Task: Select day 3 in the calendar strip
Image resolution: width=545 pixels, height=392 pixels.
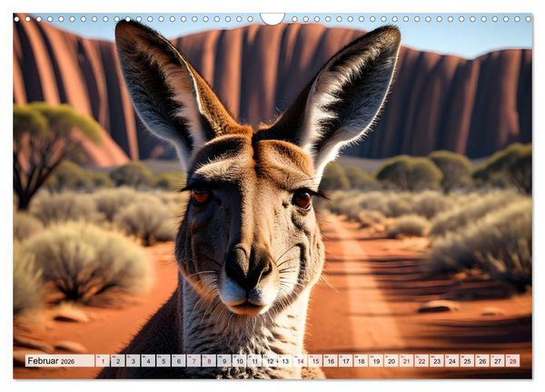Action: (x=134, y=361)
